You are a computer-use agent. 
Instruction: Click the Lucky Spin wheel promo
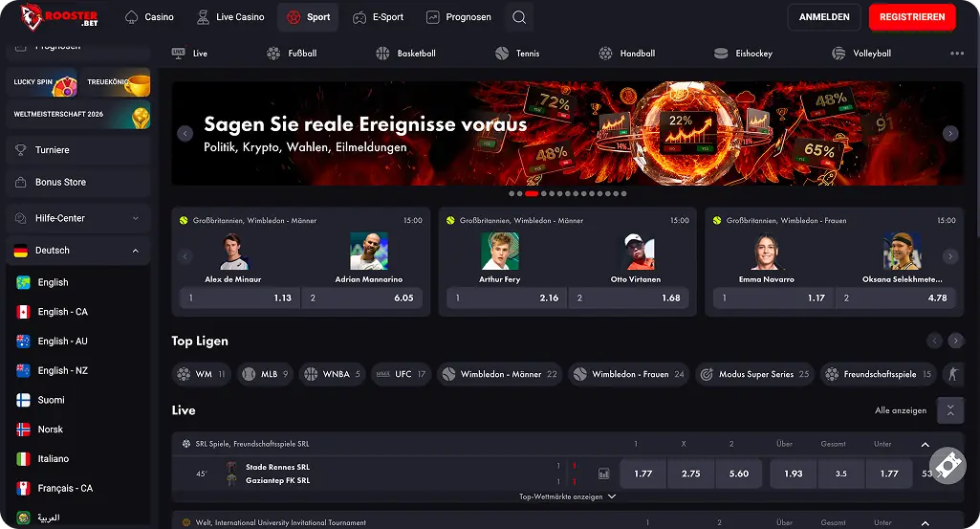point(42,82)
